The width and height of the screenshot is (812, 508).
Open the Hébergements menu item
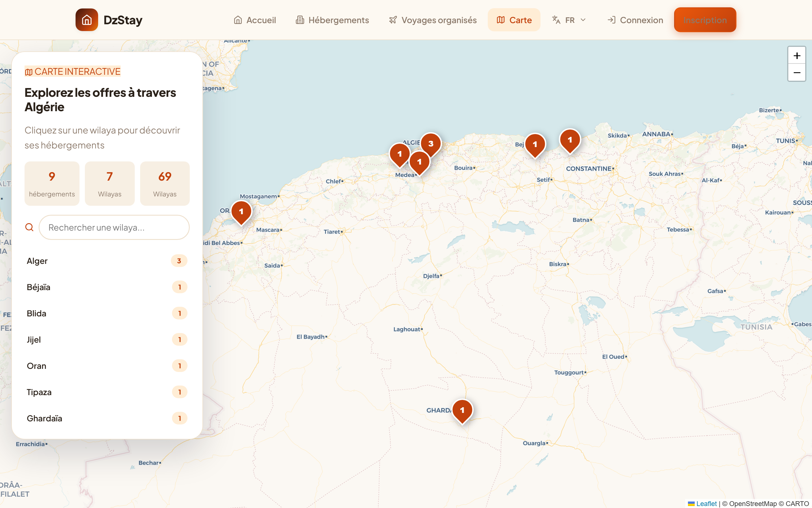tap(332, 20)
